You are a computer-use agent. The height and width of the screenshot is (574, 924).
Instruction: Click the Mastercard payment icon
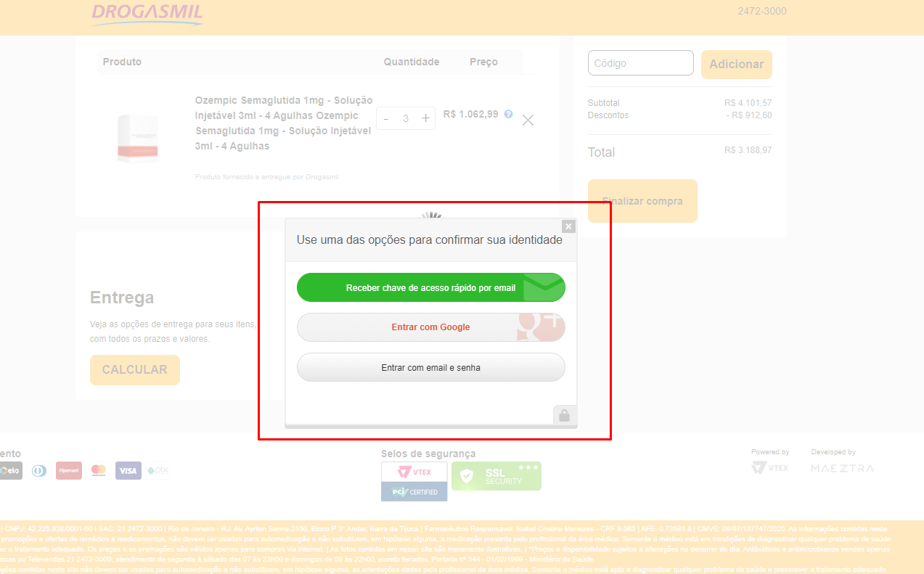[99, 471]
